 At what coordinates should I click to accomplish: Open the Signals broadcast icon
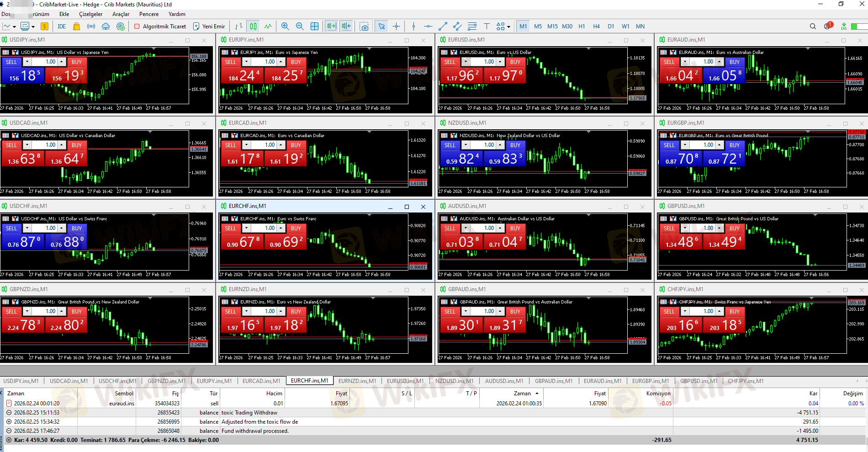[x=91, y=27]
